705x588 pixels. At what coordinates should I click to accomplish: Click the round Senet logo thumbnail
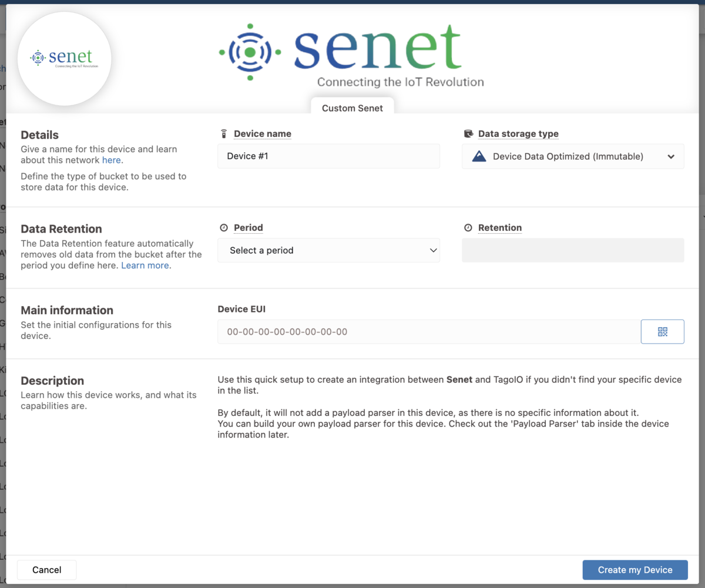click(x=65, y=59)
